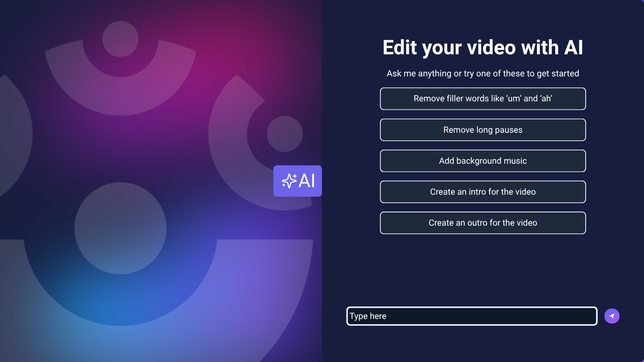Select Create an intro for the video
644x362 pixels.
483,192
